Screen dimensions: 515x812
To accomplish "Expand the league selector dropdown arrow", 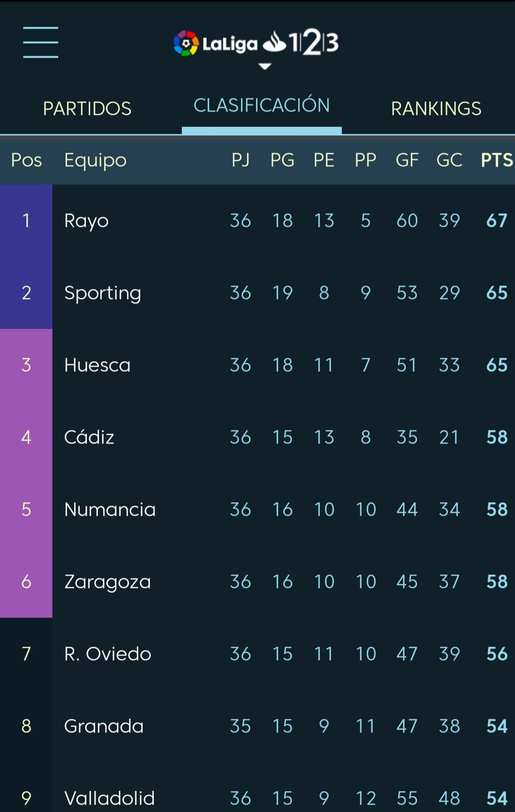I will pyautogui.click(x=265, y=66).
